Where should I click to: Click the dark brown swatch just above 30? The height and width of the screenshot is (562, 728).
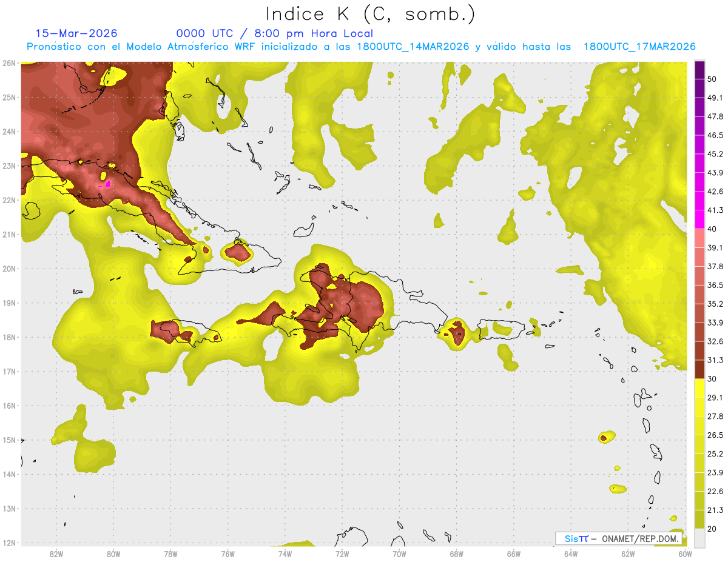(x=699, y=369)
